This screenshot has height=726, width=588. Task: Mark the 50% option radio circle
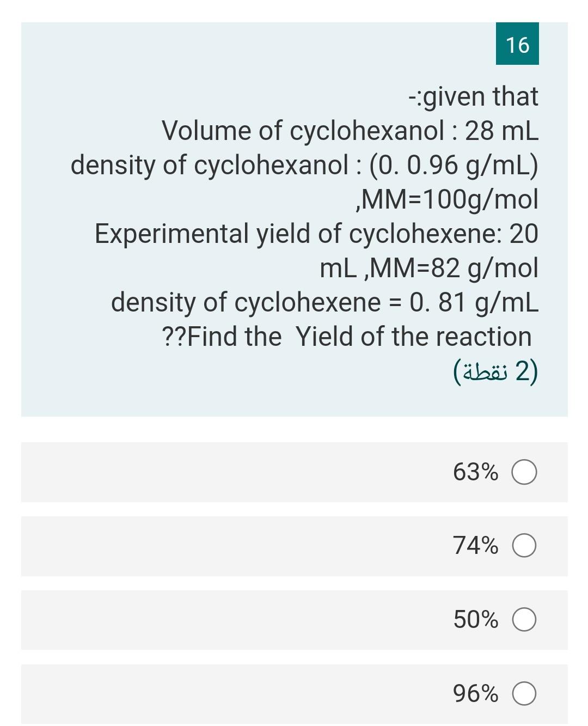tap(524, 620)
